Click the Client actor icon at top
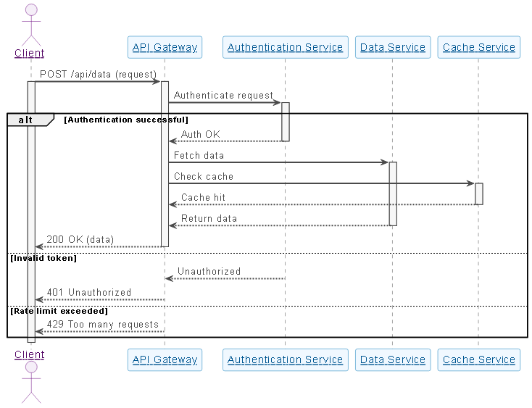 tap(30, 23)
